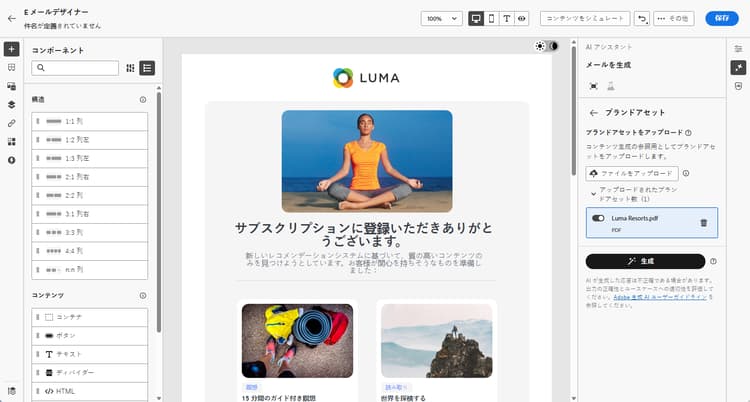Select the 1:1 列 structure
Viewport: 750px width, 402px height.
(89, 122)
